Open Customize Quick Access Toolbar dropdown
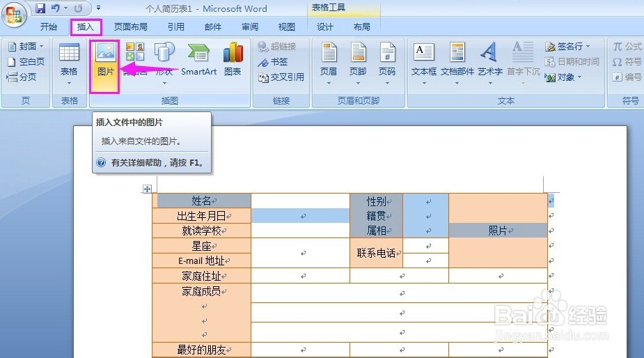Image resolution: width=644 pixels, height=358 pixels. (99, 8)
